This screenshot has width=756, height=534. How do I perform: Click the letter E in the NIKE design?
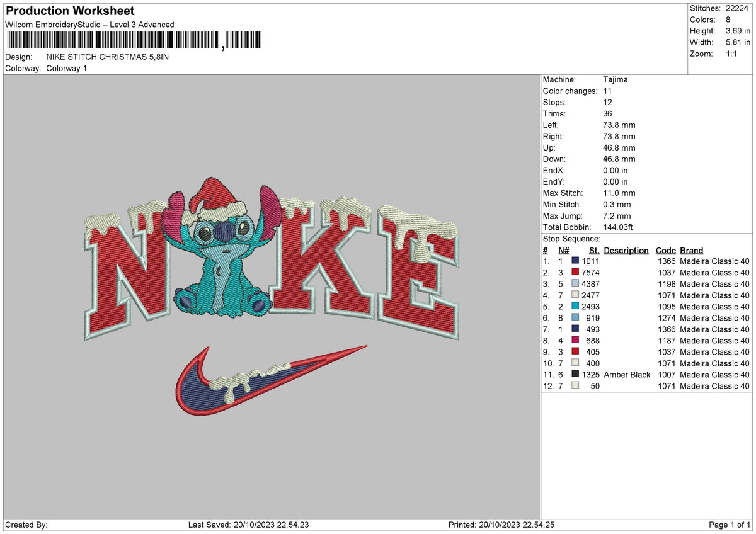[x=419, y=272]
